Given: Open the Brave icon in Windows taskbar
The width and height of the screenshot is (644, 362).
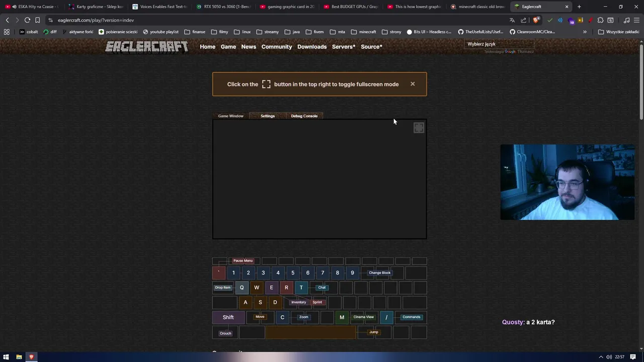Looking at the screenshot, I should click(31, 357).
